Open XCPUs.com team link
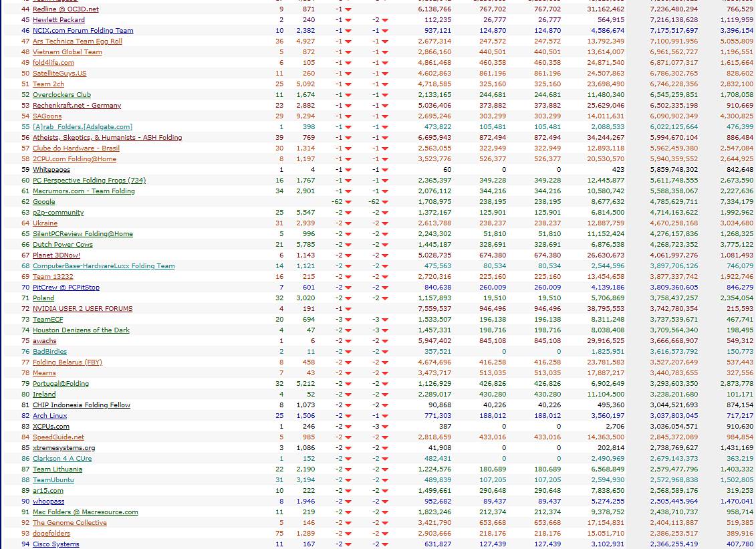Screen dimensions: 756x549 point(51,427)
